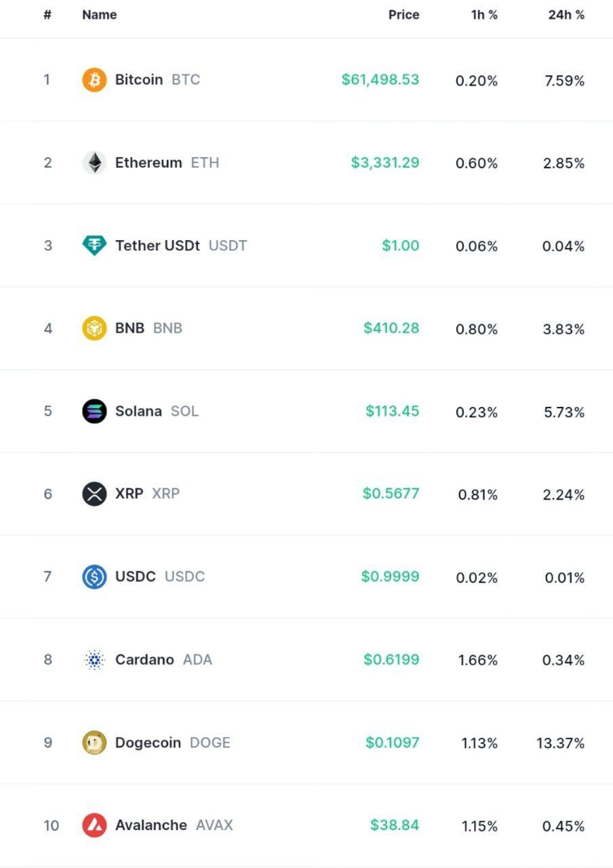Open the Dogecoin coin icon

click(94, 743)
